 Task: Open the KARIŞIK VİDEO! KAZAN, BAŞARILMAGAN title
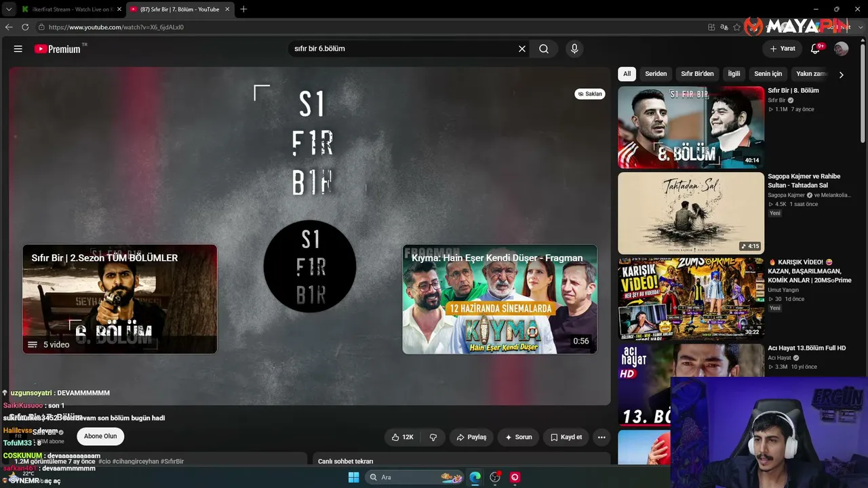tap(810, 271)
